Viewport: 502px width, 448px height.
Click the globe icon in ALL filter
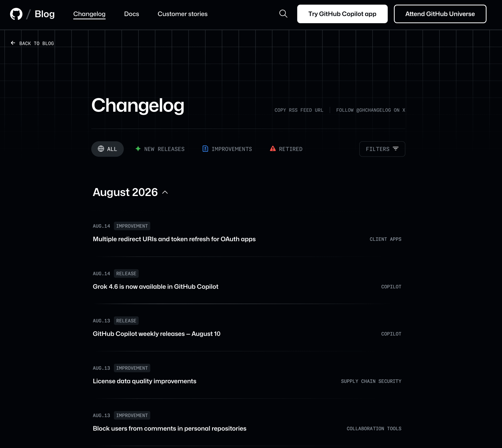pos(101,149)
